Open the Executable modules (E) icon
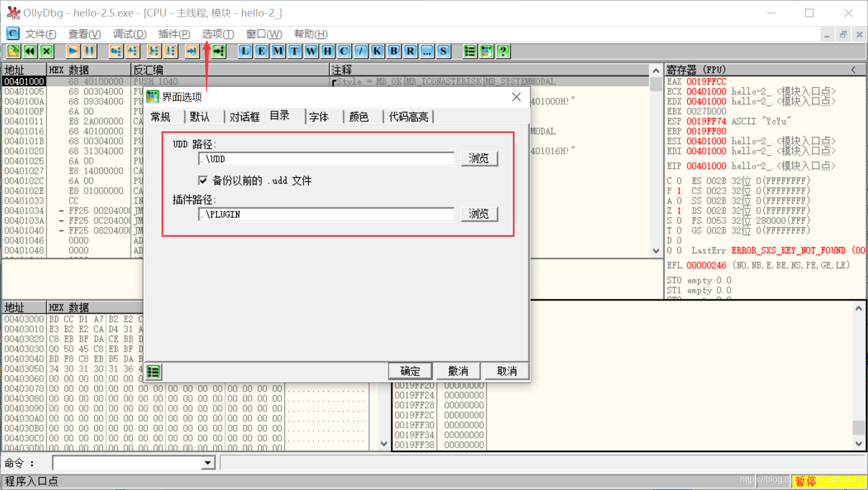 click(x=261, y=51)
